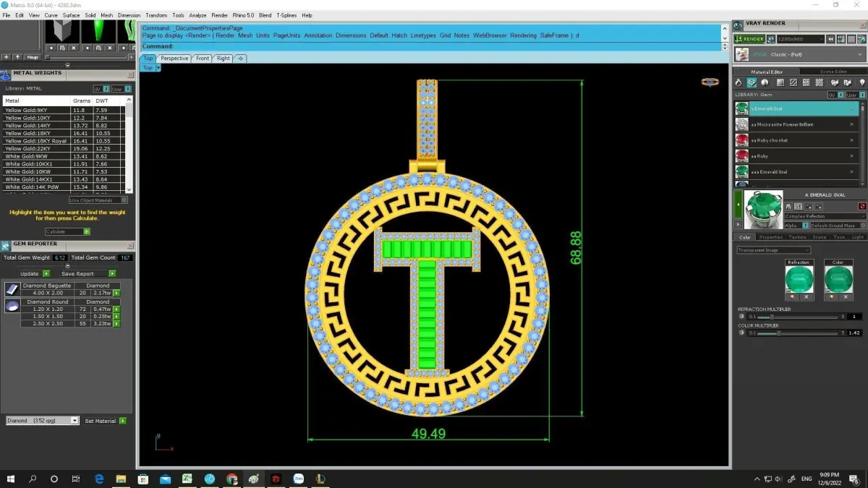Click green arrow next to 2.17tw
This screenshot has width=868, height=488.
pyautogui.click(x=116, y=293)
